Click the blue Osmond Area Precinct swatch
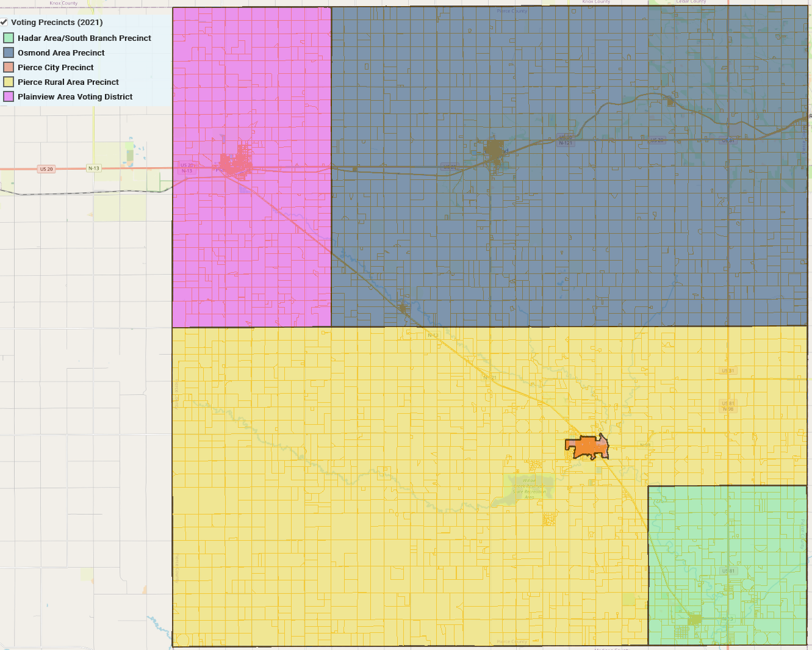 pyautogui.click(x=9, y=52)
